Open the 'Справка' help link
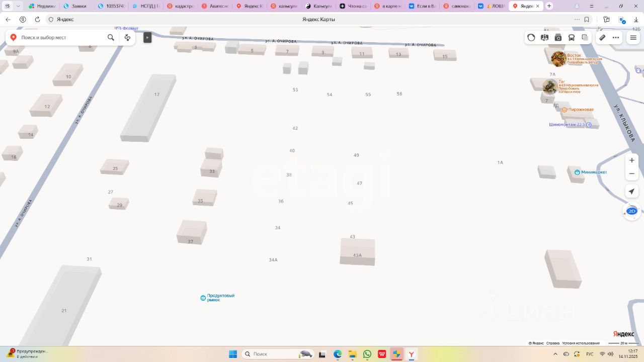The image size is (644, 362). tap(553, 343)
